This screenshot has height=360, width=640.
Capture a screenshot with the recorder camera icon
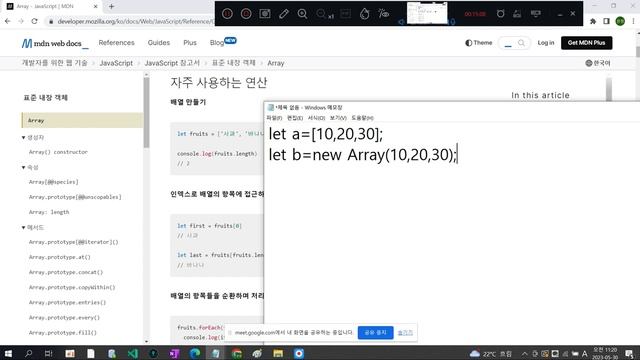(265, 13)
